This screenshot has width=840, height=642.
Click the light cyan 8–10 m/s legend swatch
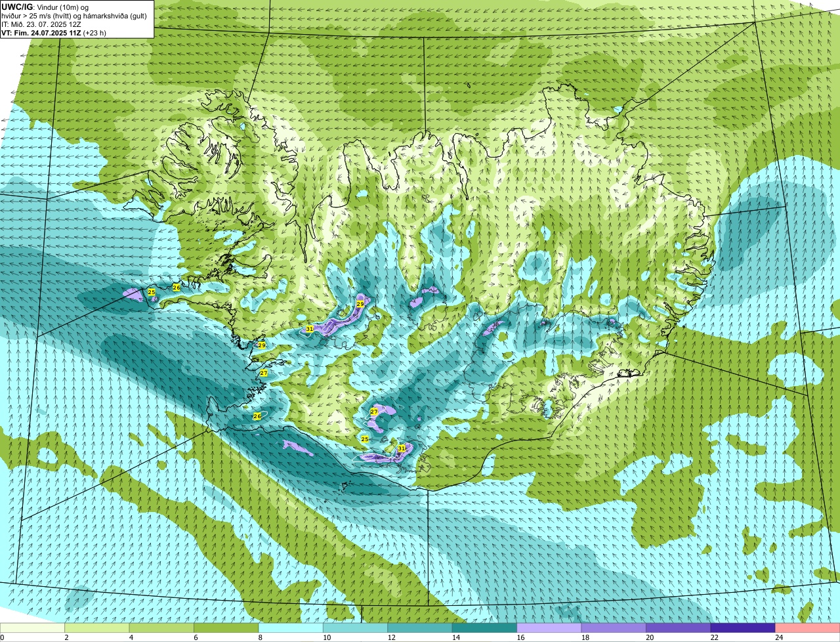[291, 628]
